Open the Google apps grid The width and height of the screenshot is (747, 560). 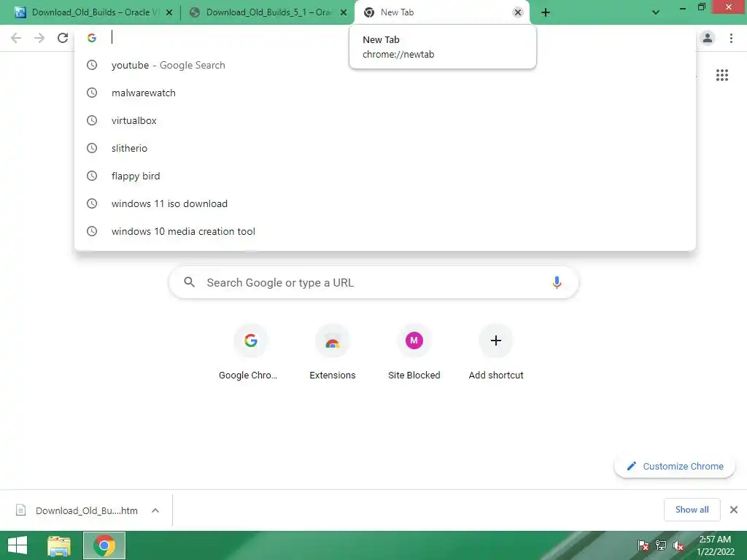click(722, 75)
